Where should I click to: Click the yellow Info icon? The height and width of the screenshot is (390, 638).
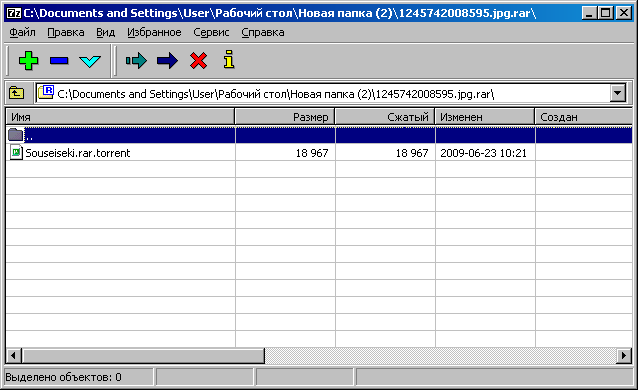[x=229, y=59]
